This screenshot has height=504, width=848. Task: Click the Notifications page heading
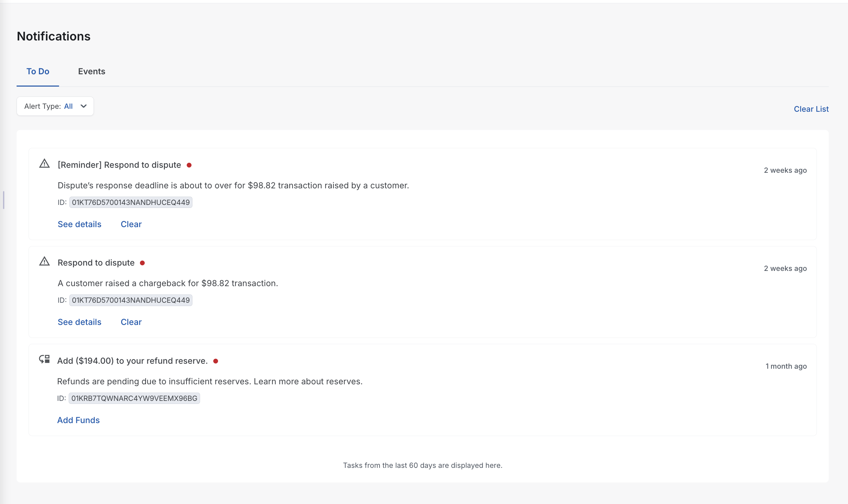(54, 36)
